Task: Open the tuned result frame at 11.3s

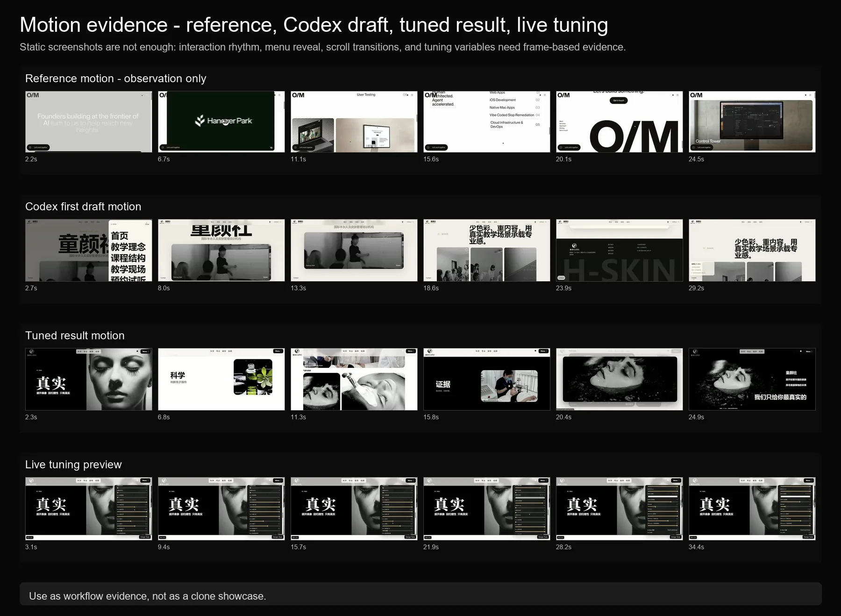Action: coord(354,379)
